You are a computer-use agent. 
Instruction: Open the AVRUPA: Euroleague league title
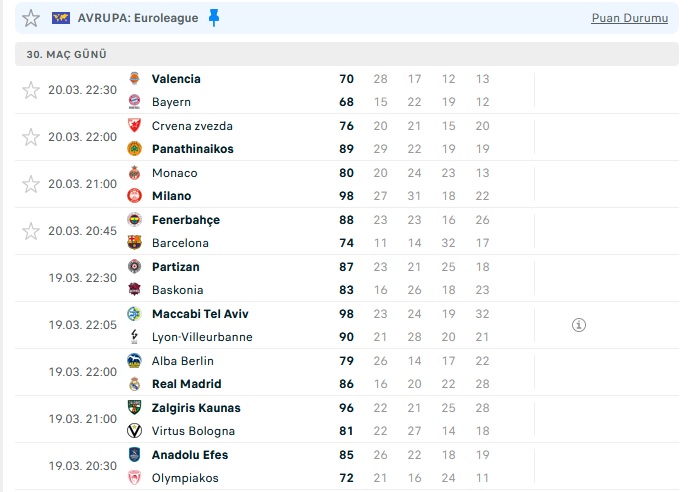pyautogui.click(x=138, y=18)
